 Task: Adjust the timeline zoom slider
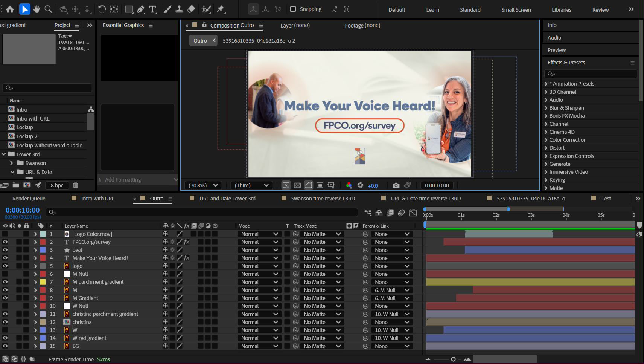click(453, 359)
